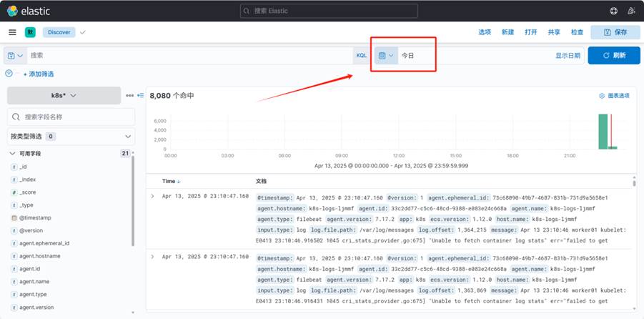Collapse the field sidebar icon

(141, 95)
